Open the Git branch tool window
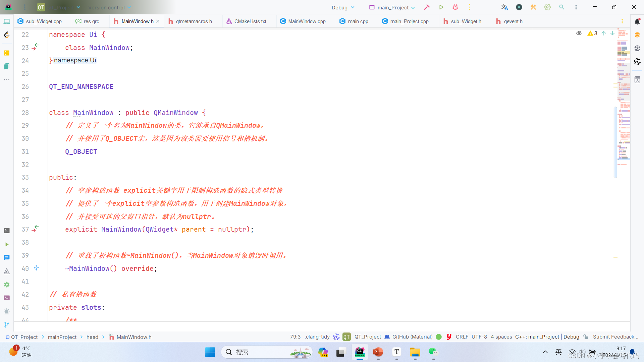The height and width of the screenshot is (362, 644). pyautogui.click(x=7, y=325)
